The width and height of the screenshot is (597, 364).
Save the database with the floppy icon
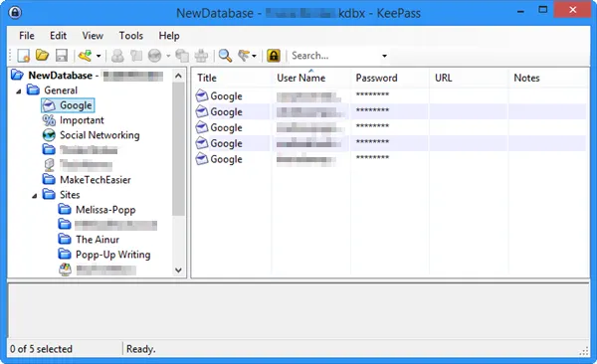62,56
